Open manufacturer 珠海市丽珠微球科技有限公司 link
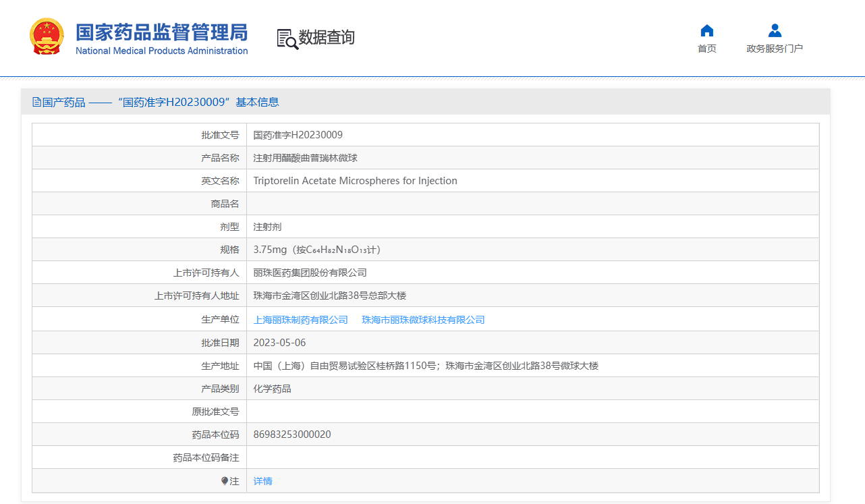The height and width of the screenshot is (504, 865). pyautogui.click(x=423, y=320)
